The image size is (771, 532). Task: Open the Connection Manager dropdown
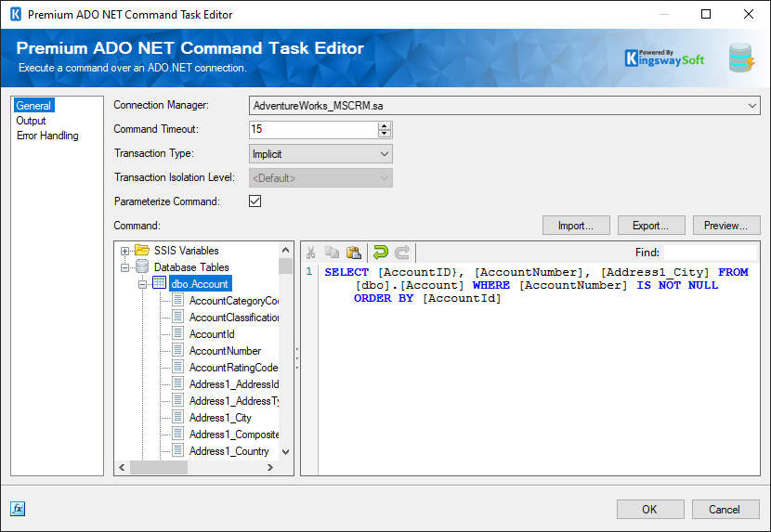click(x=751, y=106)
